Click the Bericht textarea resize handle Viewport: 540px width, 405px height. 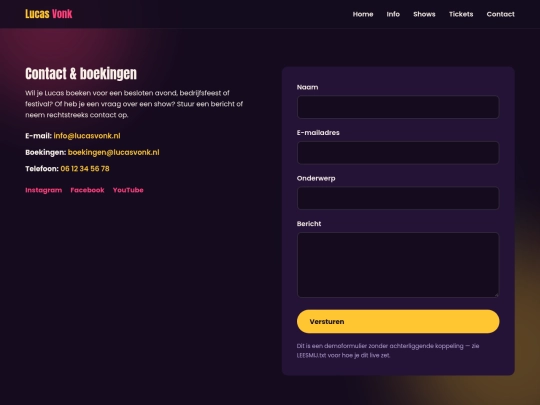click(x=496, y=295)
